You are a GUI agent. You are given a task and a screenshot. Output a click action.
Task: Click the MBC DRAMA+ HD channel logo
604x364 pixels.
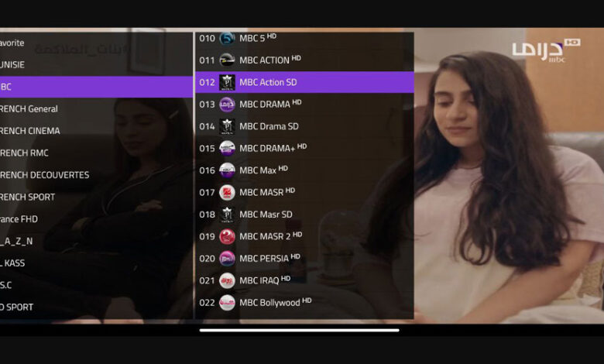tap(227, 148)
